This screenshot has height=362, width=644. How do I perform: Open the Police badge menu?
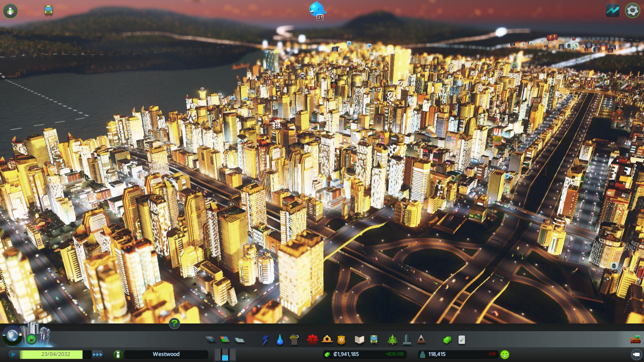pyautogui.click(x=341, y=340)
